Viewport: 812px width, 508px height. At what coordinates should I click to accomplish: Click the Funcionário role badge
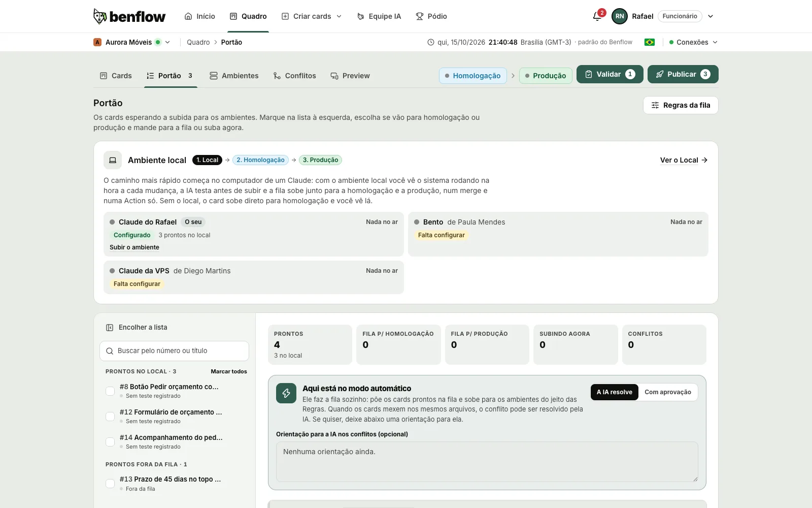pyautogui.click(x=680, y=16)
